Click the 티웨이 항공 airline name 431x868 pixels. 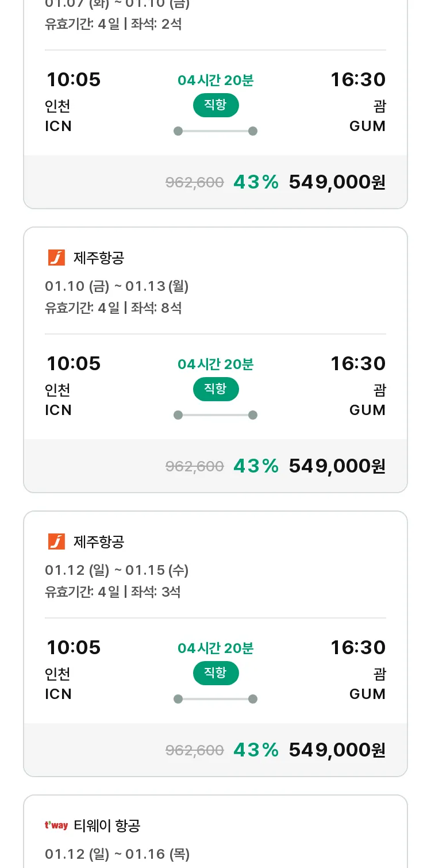tap(107, 825)
